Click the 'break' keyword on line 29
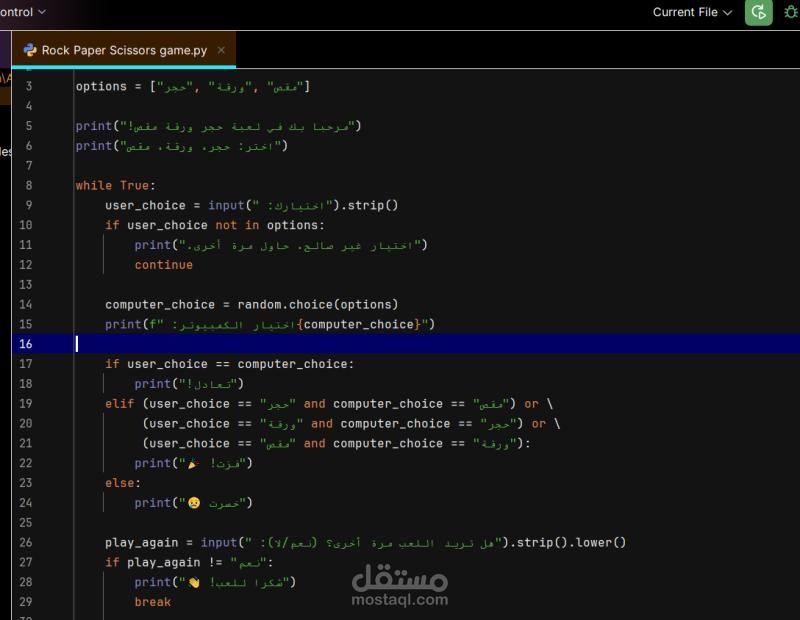Viewport: 800px width, 620px height. pos(153,602)
